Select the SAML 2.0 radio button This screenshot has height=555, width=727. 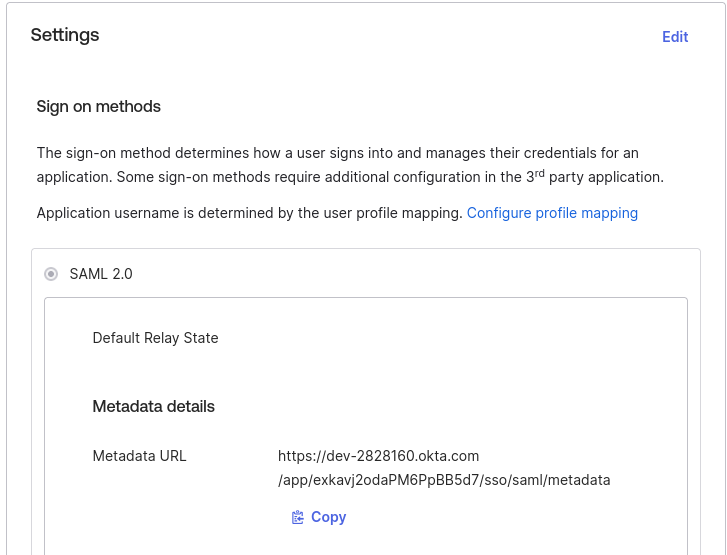pyautogui.click(x=51, y=274)
